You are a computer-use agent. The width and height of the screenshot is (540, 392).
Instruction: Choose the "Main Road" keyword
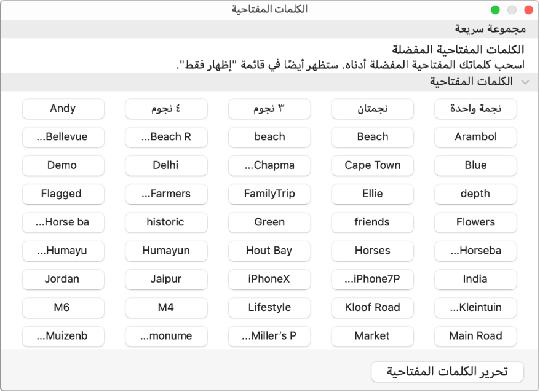pos(475,336)
